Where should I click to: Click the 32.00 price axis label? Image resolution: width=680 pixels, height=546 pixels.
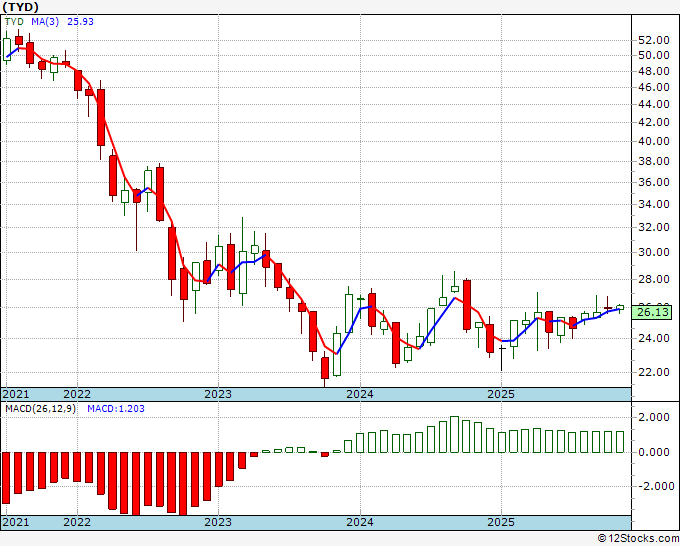coord(654,227)
